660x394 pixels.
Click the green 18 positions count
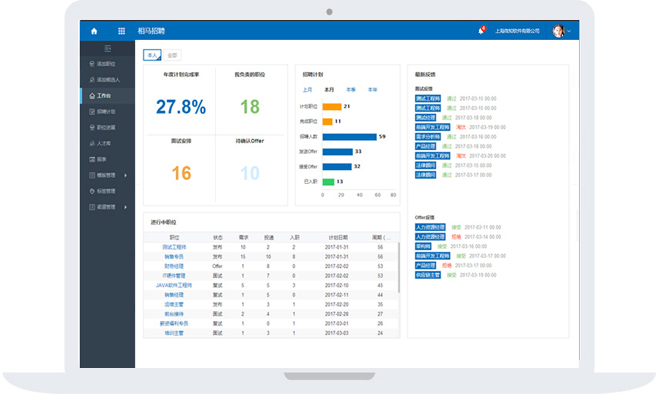coord(250,107)
